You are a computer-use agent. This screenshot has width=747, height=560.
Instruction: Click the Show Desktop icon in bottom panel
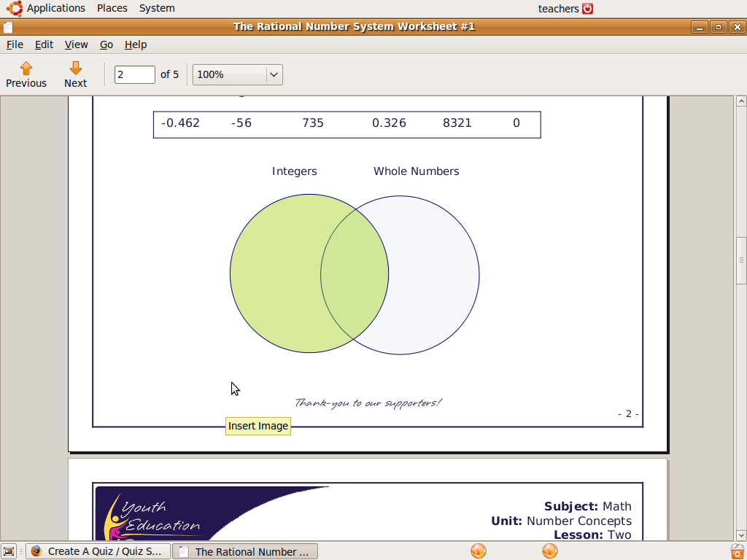(9, 551)
